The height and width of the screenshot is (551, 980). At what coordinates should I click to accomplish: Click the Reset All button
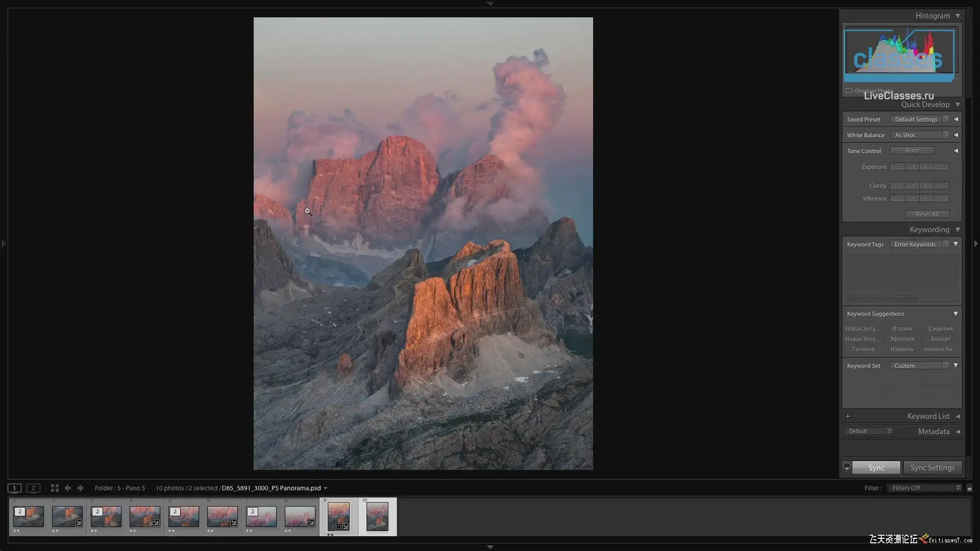927,214
